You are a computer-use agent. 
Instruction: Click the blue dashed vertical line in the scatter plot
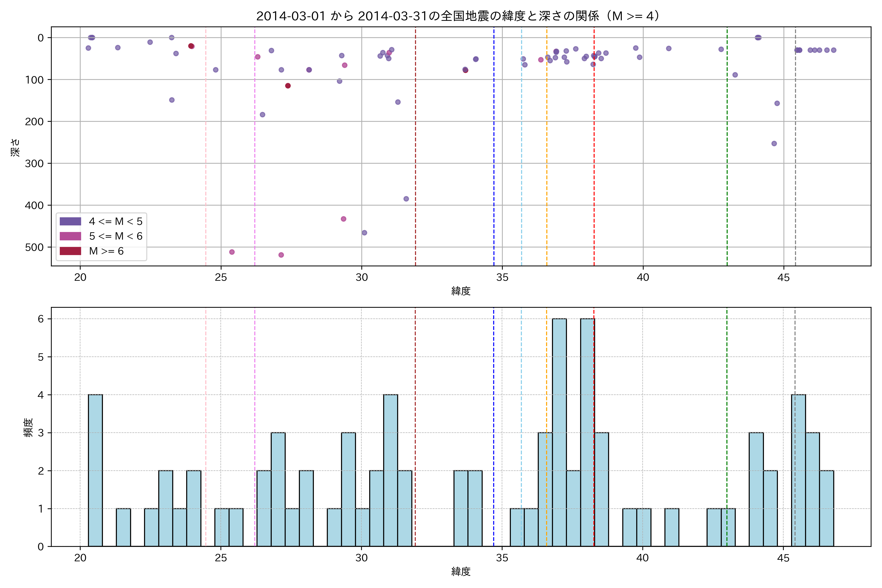pyautogui.click(x=493, y=150)
